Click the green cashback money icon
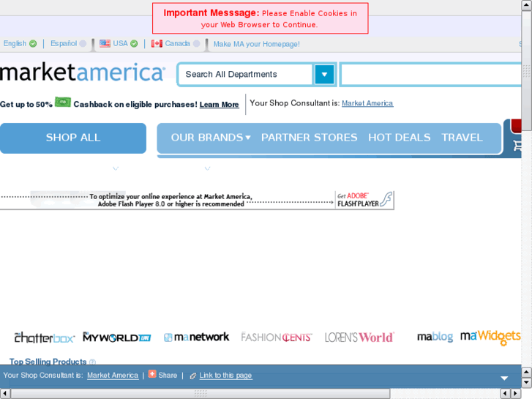532x399 pixels. coord(63,102)
